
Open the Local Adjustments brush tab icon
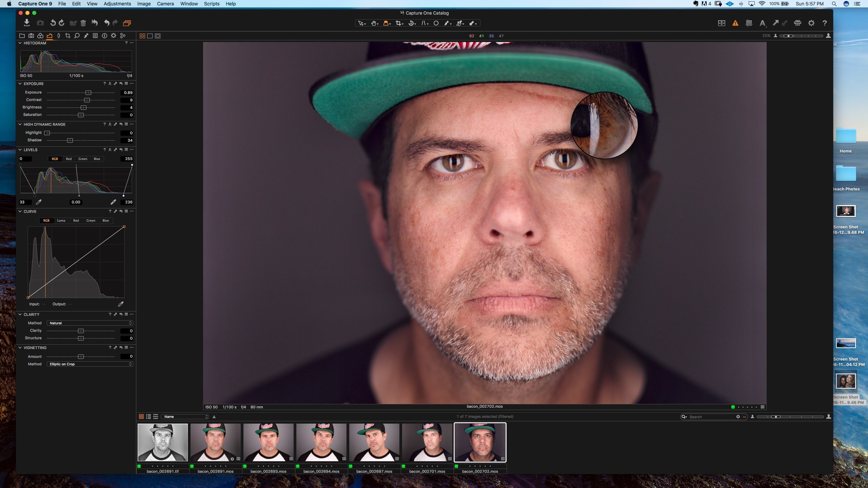(86, 36)
